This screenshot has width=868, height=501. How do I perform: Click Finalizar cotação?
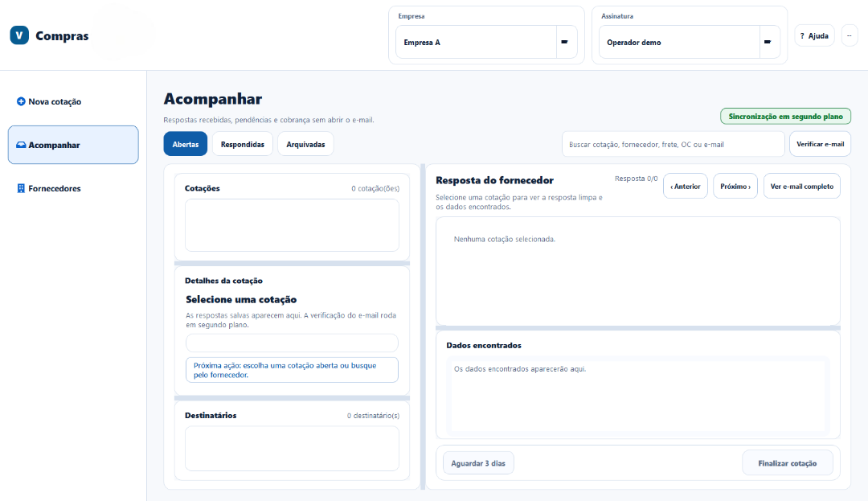[x=787, y=463]
